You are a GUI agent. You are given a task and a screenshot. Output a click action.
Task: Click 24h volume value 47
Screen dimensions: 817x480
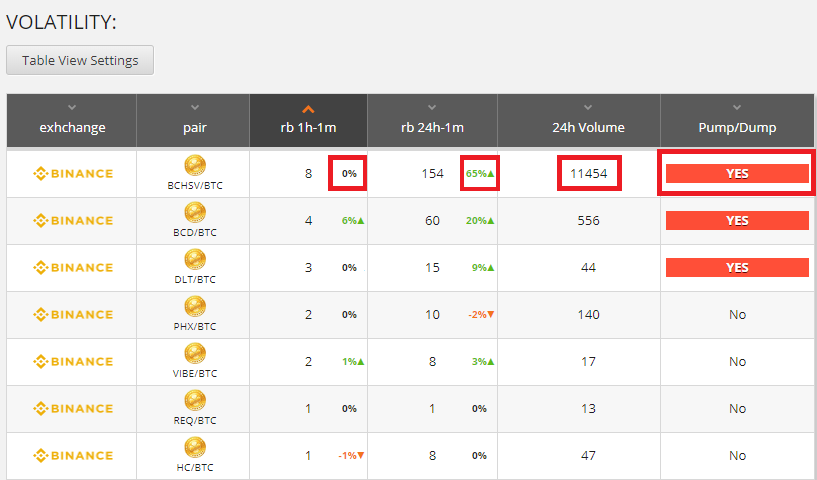pyautogui.click(x=588, y=455)
